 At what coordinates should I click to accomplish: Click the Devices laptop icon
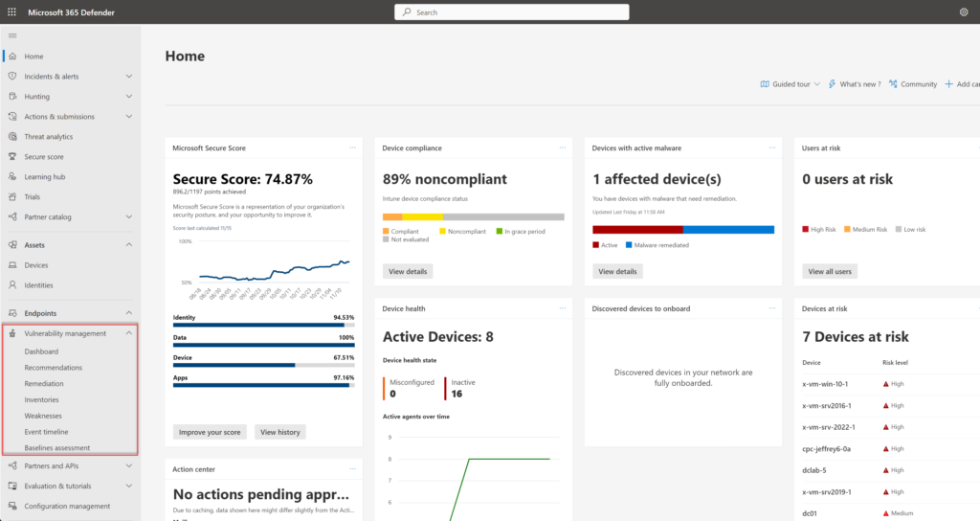(12, 265)
